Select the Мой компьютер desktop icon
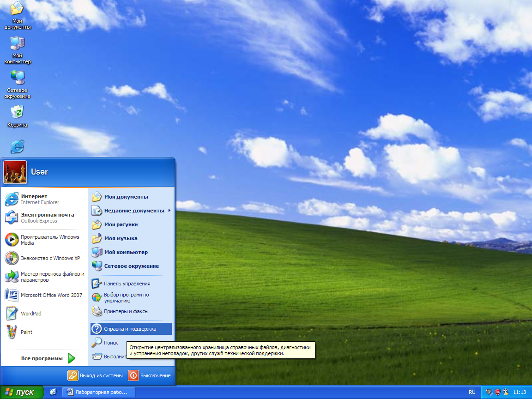The image size is (532, 399). [x=17, y=50]
